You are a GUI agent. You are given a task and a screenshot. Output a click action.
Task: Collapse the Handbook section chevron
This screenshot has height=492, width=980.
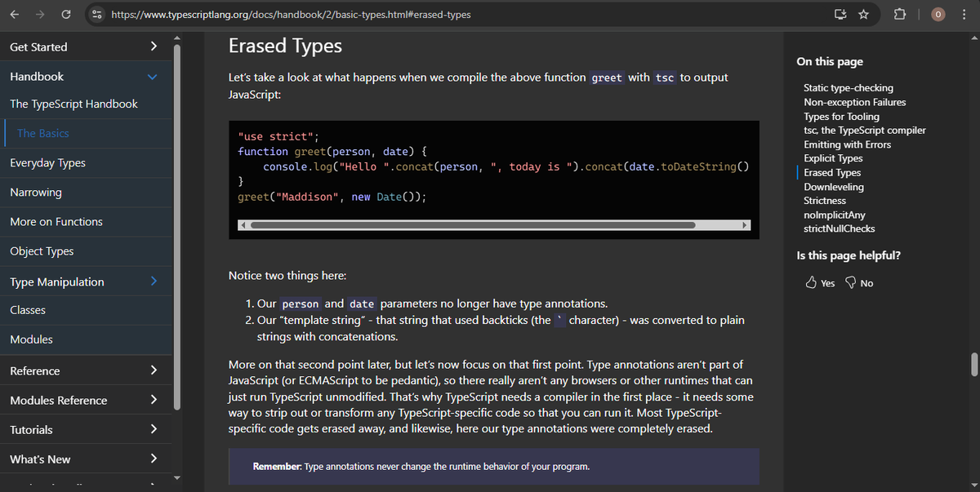152,74
